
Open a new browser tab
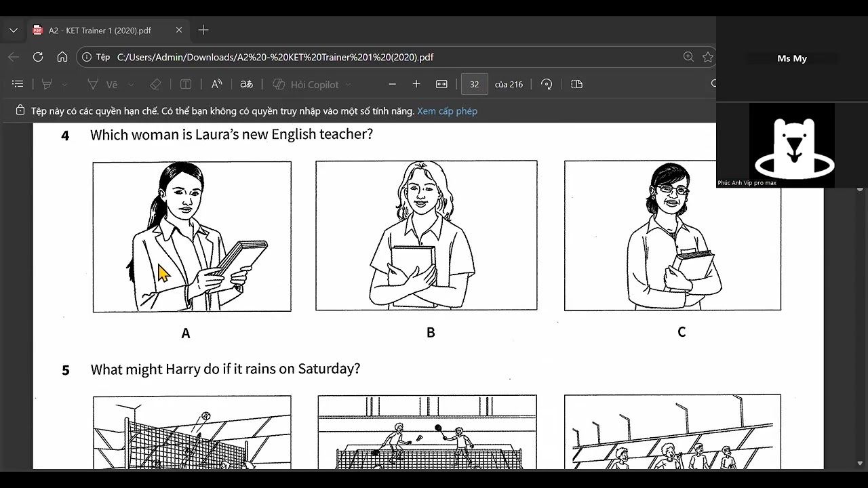click(x=203, y=30)
